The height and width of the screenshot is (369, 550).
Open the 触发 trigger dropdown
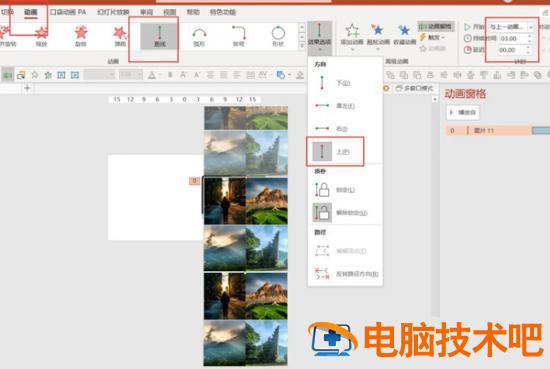[432, 37]
